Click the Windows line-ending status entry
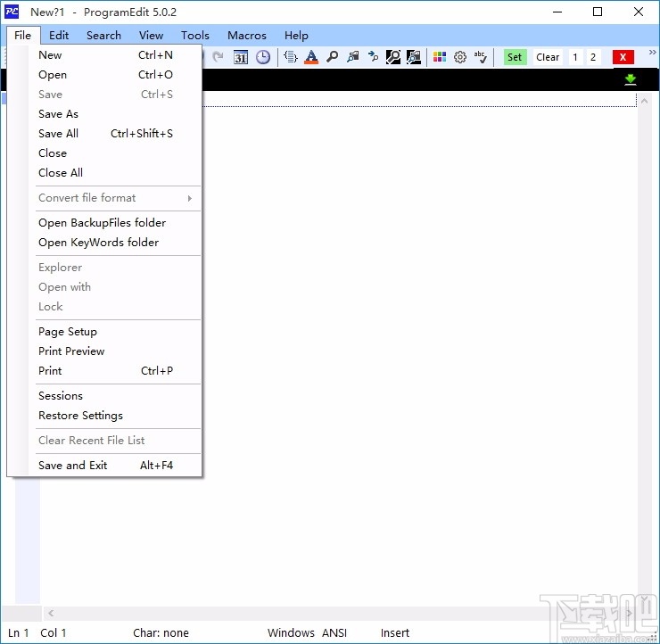The height and width of the screenshot is (644, 660). click(x=291, y=633)
